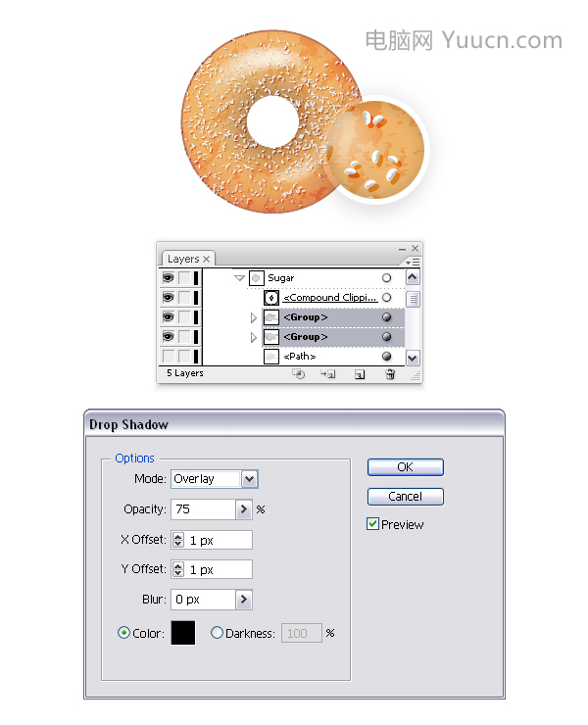Click the Compound Clipping path thumbnail
The width and height of the screenshot is (588, 725).
pyautogui.click(x=271, y=297)
